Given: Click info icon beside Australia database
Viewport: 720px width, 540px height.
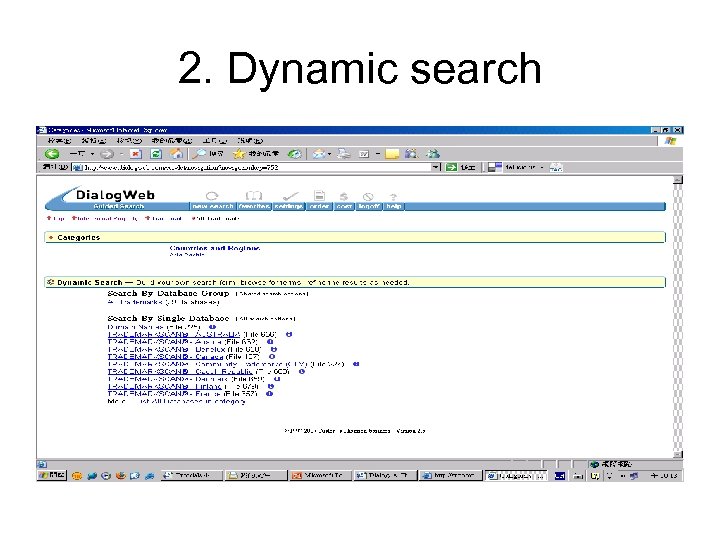Looking at the screenshot, I should [x=289, y=334].
